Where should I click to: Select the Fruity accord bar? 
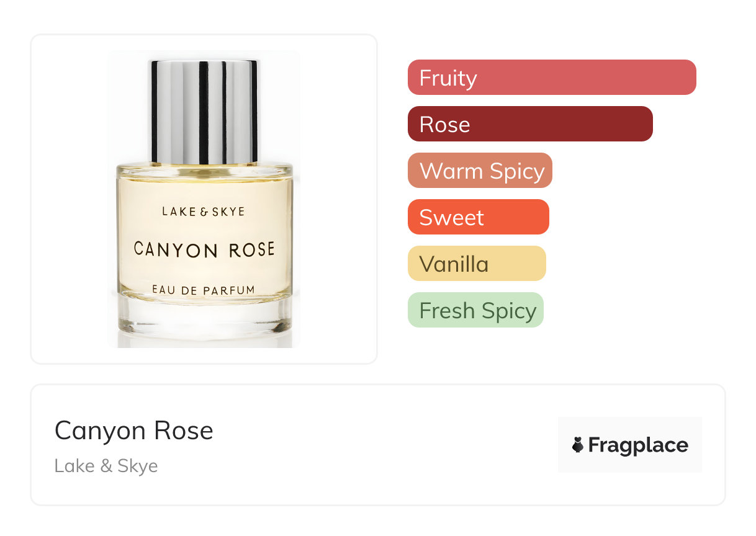[x=552, y=78]
